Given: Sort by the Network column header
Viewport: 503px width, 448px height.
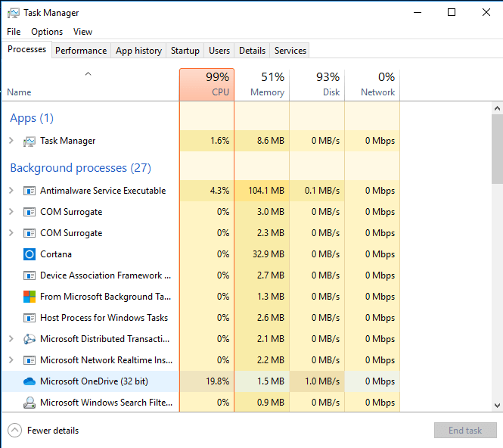Looking at the screenshot, I should point(372,85).
